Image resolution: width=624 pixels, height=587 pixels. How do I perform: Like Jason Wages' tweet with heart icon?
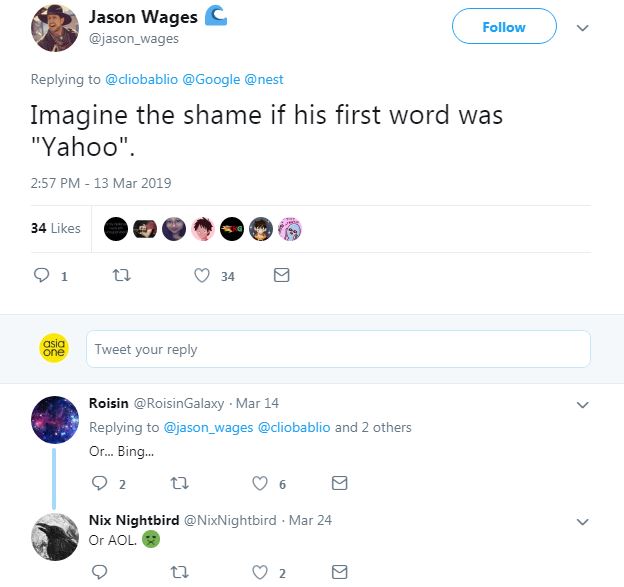pos(200,276)
